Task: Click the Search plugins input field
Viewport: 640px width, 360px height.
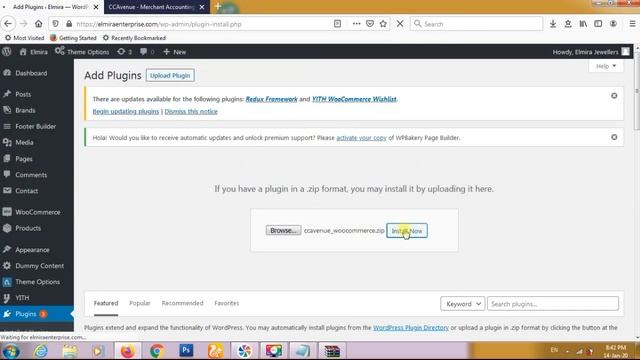Action: [553, 304]
